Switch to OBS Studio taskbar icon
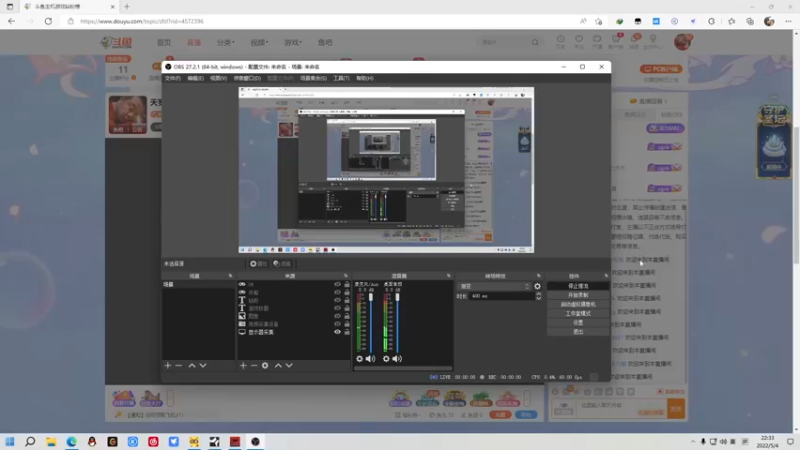Viewport: 800px width, 450px height. (x=255, y=441)
